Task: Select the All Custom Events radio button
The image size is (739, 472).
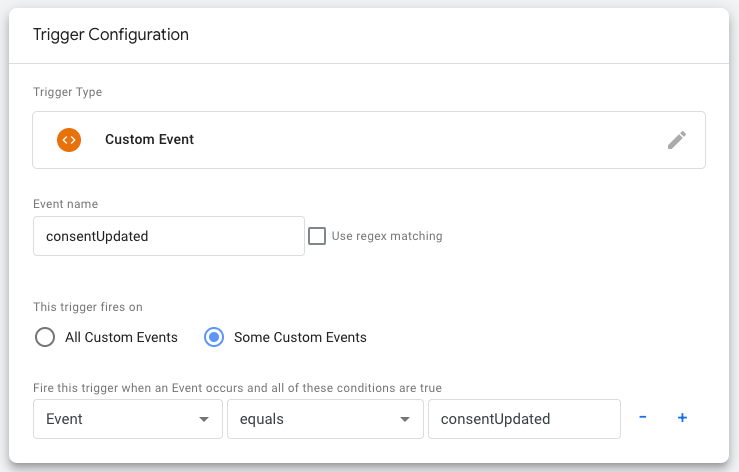Action: pos(45,337)
